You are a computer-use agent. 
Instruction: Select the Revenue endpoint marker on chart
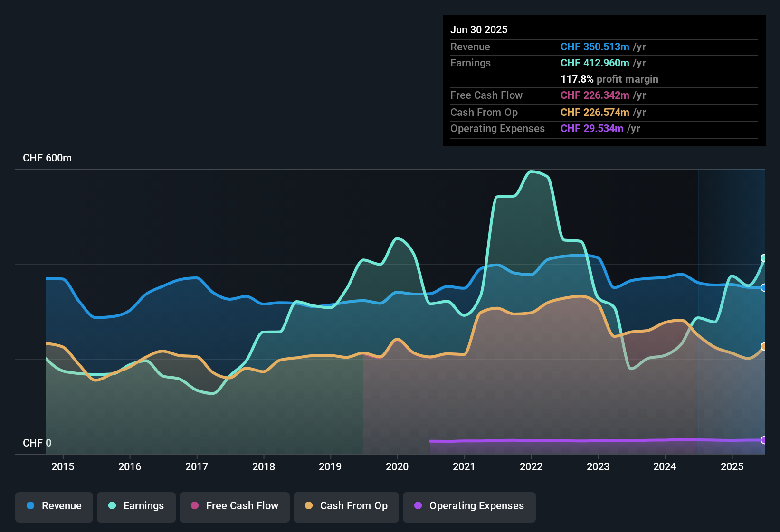click(x=764, y=288)
